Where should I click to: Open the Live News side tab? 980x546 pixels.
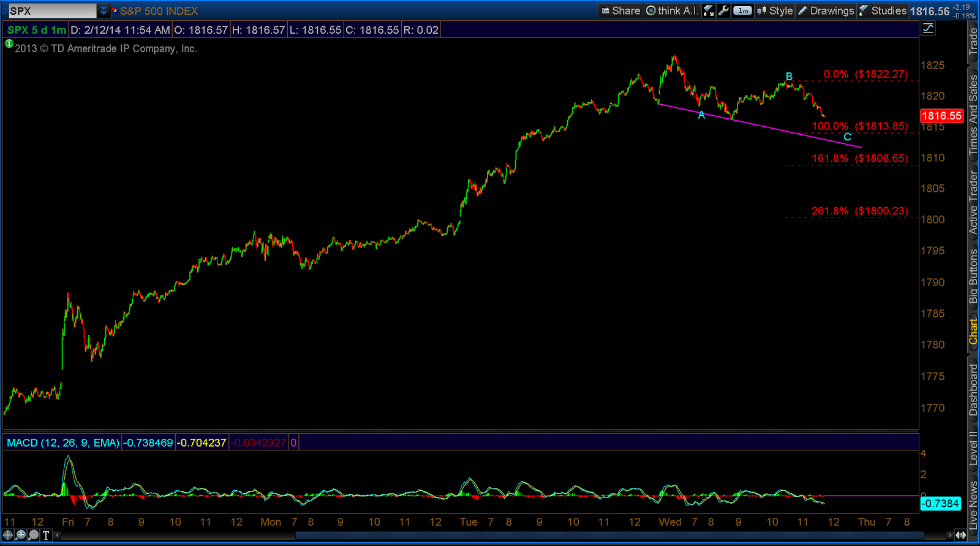(x=973, y=504)
